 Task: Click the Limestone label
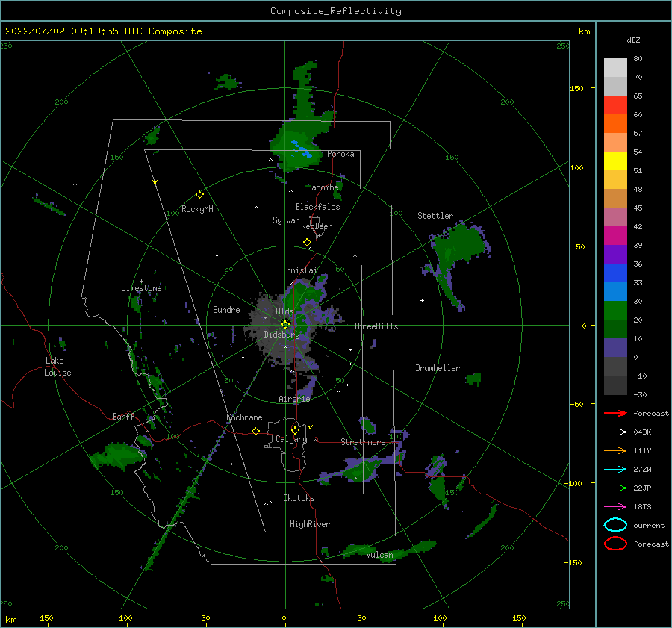coord(141,288)
